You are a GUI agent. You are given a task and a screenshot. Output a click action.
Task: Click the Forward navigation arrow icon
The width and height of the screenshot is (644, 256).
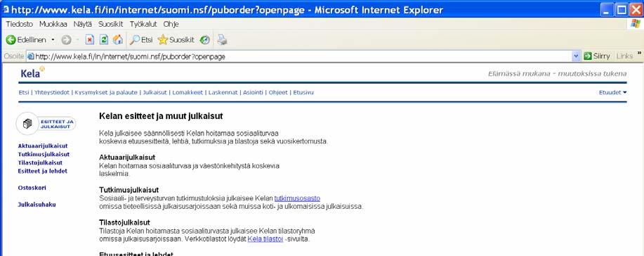click(x=66, y=40)
